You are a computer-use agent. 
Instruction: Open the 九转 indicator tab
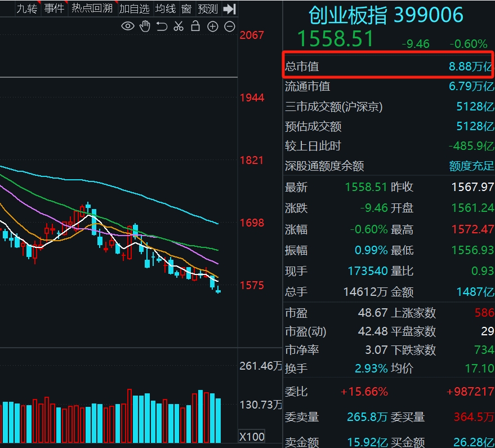point(26,8)
